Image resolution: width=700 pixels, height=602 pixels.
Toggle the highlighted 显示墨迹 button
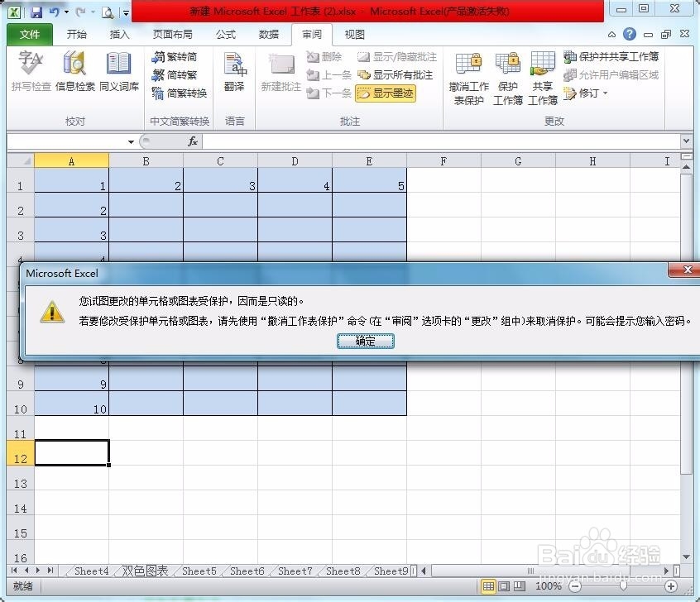point(386,93)
